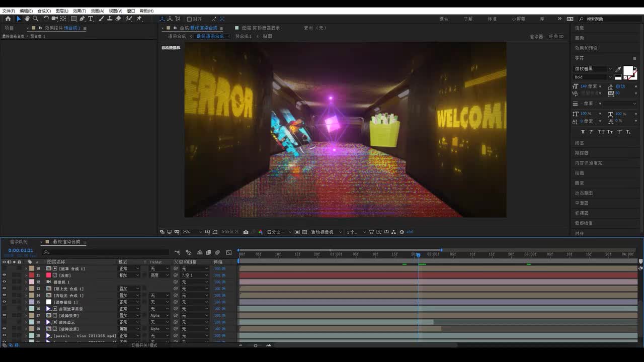Open the 效果(T) menu

(x=79, y=11)
